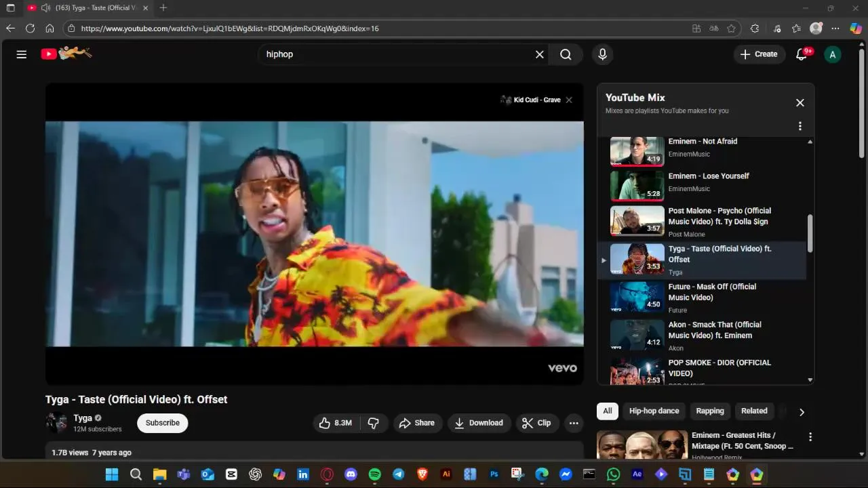Open the account avatar menu
Viewport: 868px width, 488px height.
[832, 54]
